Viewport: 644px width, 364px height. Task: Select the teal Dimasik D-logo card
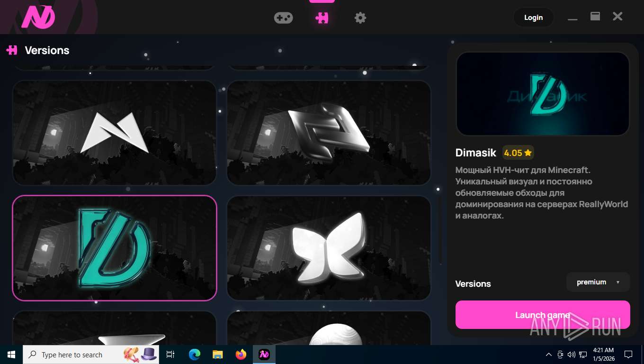(114, 248)
